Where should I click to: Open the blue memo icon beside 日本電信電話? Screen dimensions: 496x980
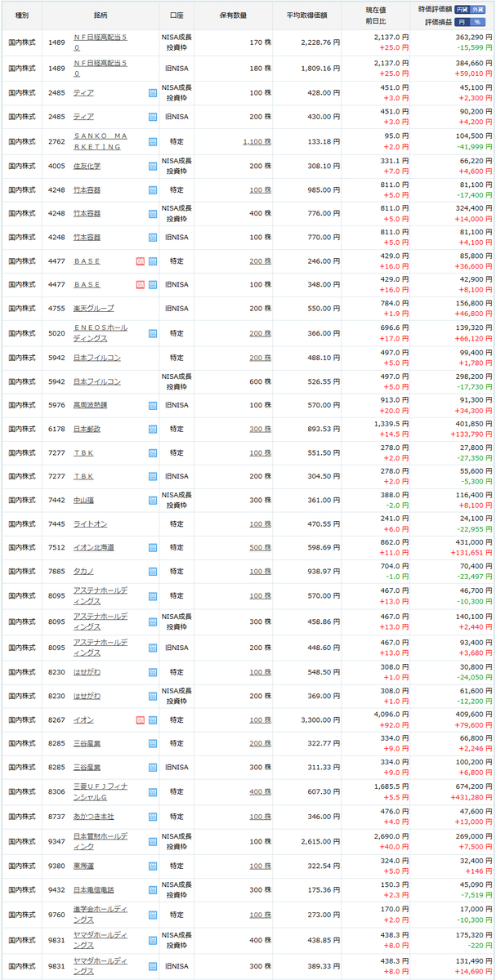[153, 889]
